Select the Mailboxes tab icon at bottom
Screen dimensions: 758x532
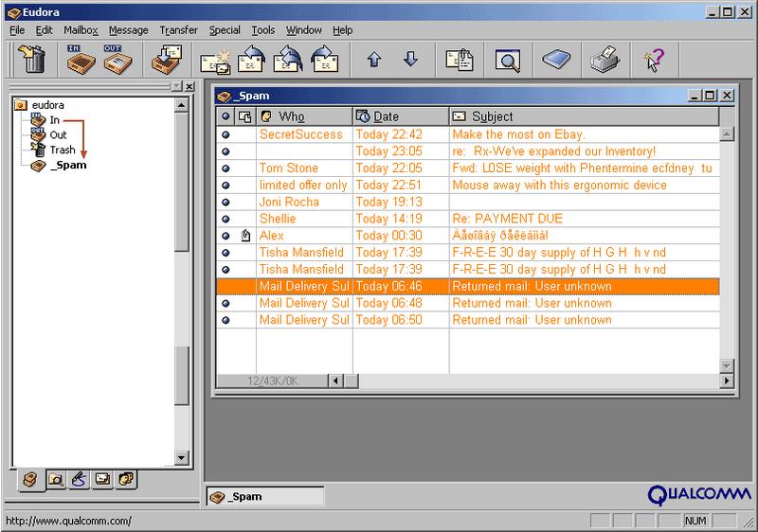point(30,480)
